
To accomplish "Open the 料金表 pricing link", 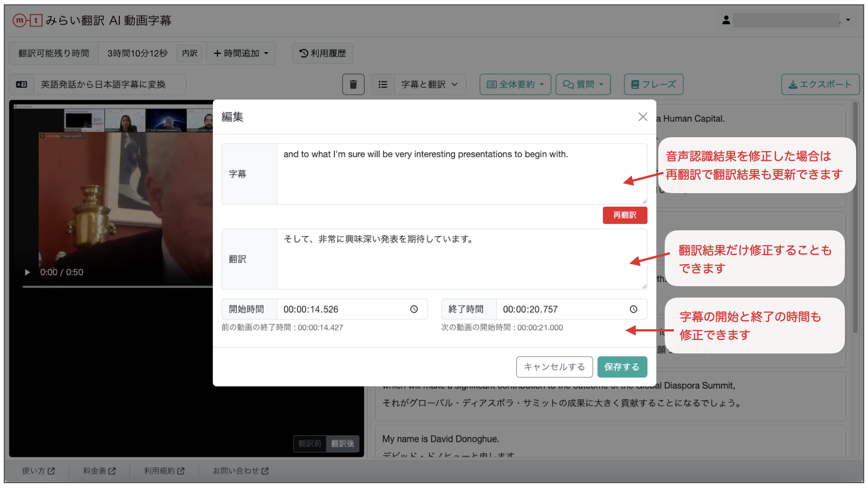I will (99, 471).
